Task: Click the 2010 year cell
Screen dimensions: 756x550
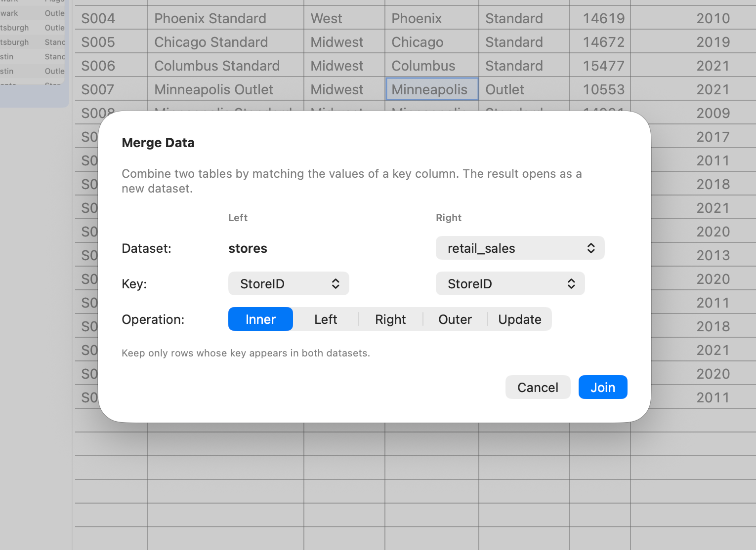Action: pos(693,18)
